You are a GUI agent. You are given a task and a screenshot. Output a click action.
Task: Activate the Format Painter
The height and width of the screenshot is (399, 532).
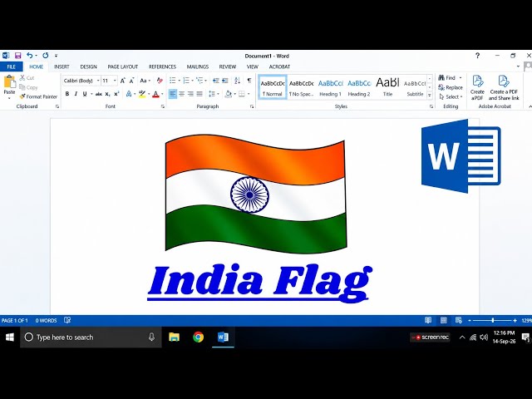pos(38,96)
